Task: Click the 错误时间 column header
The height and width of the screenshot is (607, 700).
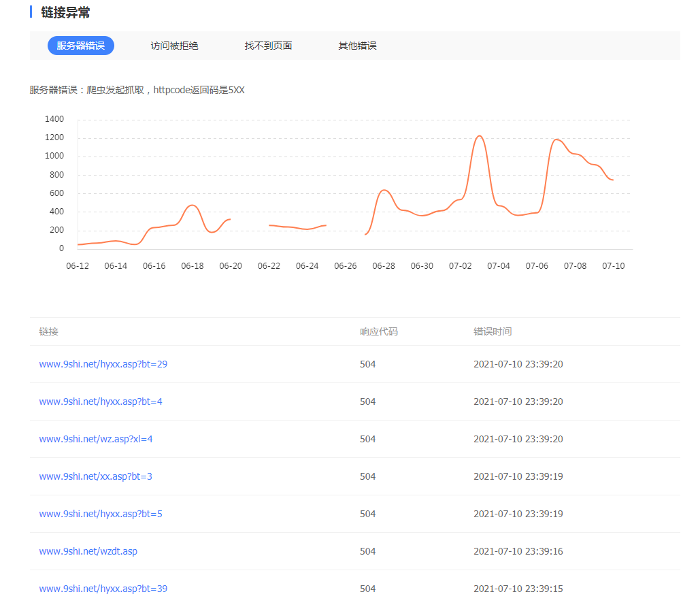Action: 493,331
